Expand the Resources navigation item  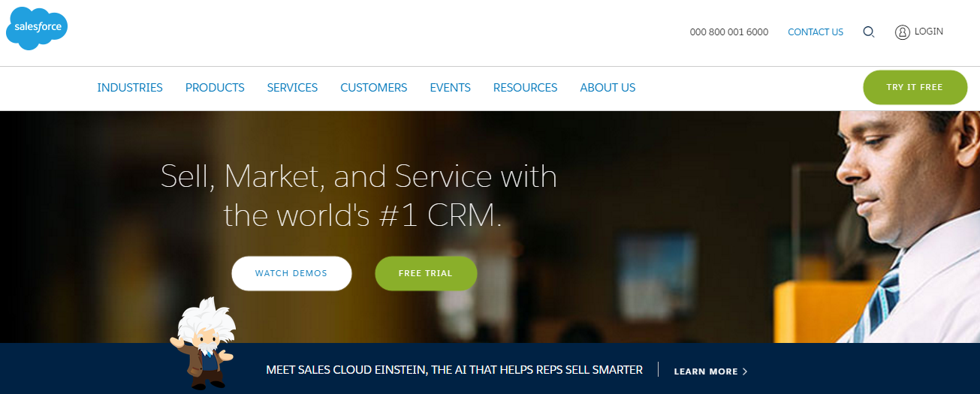[525, 88]
